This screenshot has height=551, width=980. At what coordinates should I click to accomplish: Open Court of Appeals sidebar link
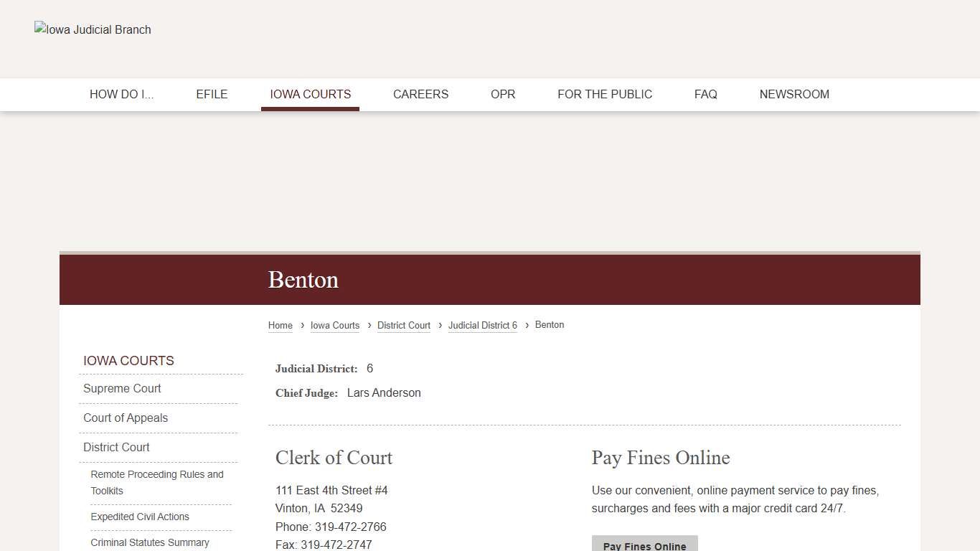(126, 418)
